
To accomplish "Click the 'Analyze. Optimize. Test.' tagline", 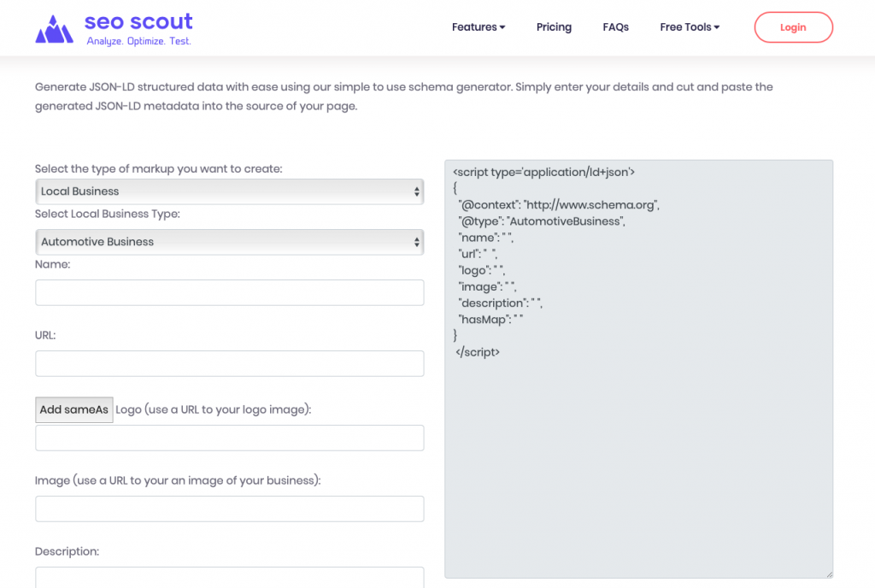I will pos(138,41).
